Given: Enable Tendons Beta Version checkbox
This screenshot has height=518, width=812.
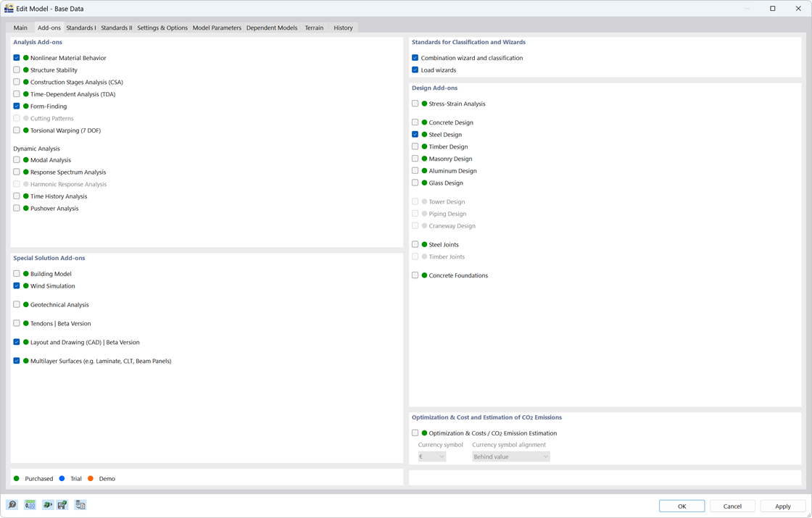Looking at the screenshot, I should pyautogui.click(x=17, y=323).
